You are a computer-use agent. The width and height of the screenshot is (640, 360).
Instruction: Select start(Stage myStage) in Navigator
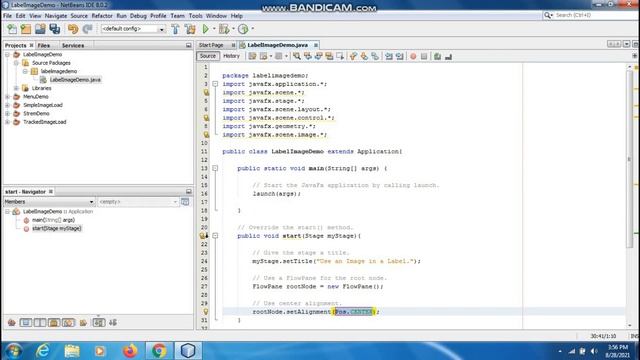click(57, 228)
